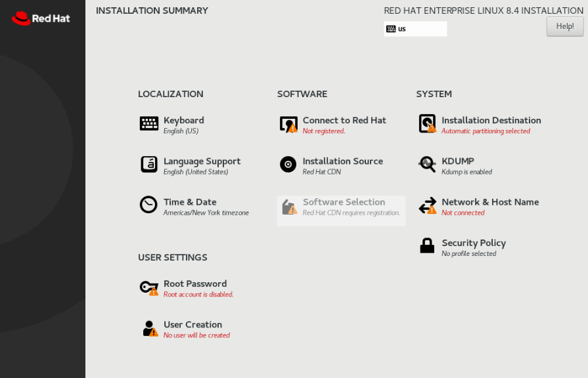The width and height of the screenshot is (588, 378).
Task: Click the Network & Host Name arrows icon
Action: 427,205
